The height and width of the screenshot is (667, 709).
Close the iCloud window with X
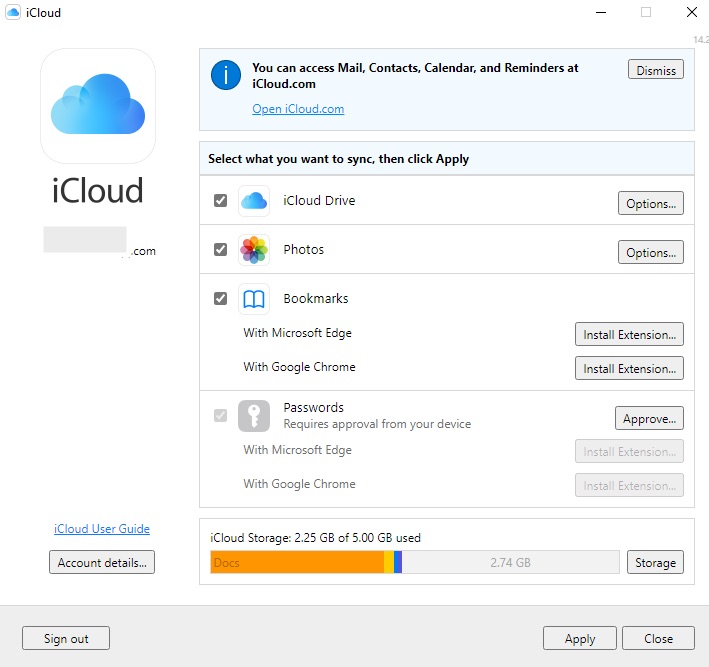pyautogui.click(x=692, y=12)
